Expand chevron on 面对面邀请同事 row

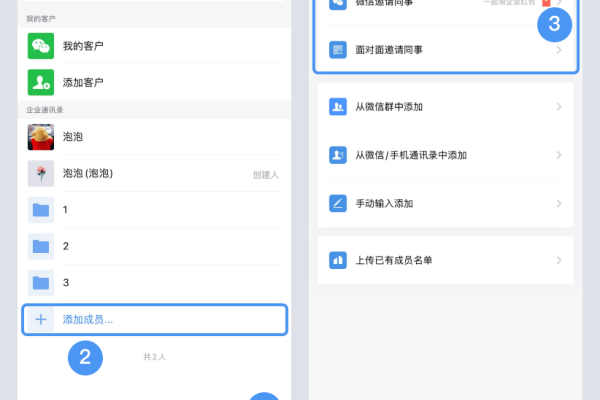559,50
